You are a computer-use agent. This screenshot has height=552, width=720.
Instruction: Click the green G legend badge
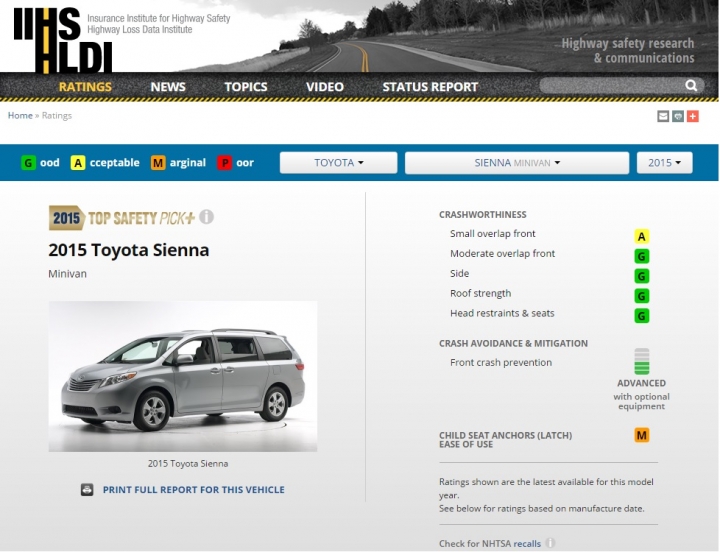(28, 163)
